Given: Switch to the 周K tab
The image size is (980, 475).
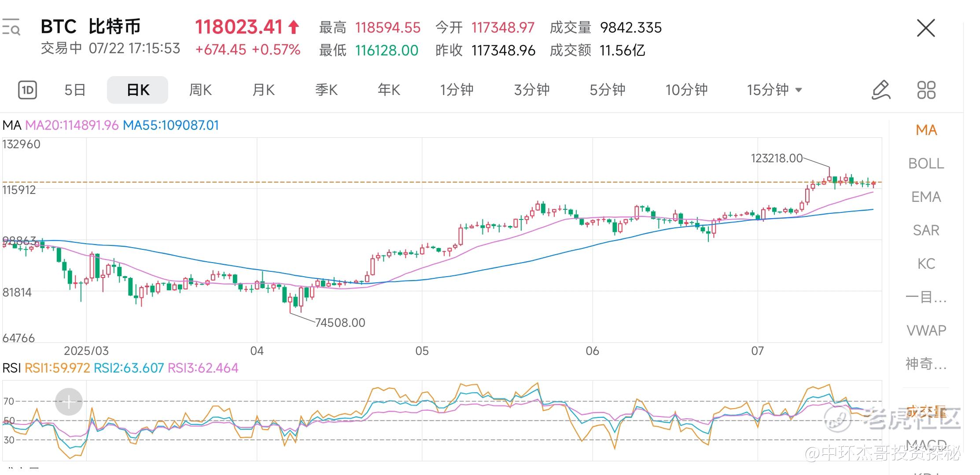Looking at the screenshot, I should click(x=200, y=90).
